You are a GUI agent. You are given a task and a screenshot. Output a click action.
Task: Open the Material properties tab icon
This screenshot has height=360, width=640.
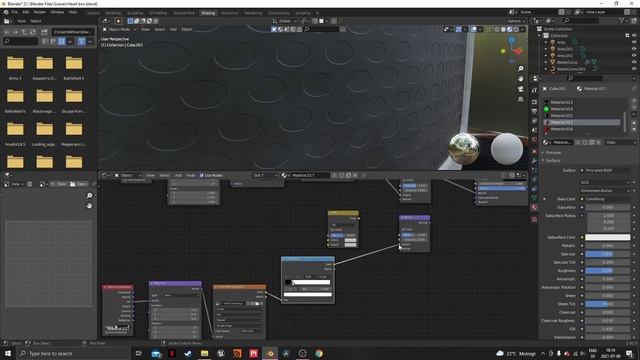534,207
